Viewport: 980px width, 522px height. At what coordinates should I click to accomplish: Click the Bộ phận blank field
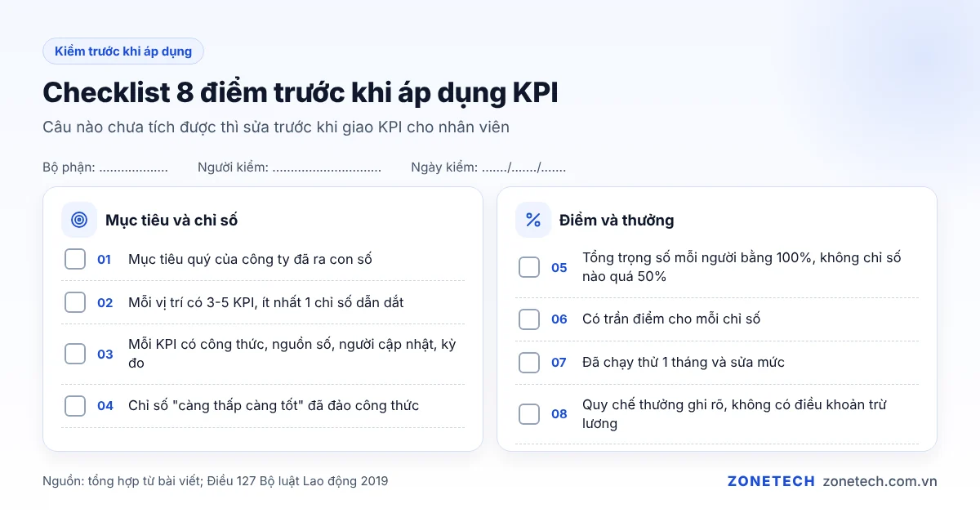[x=133, y=168]
